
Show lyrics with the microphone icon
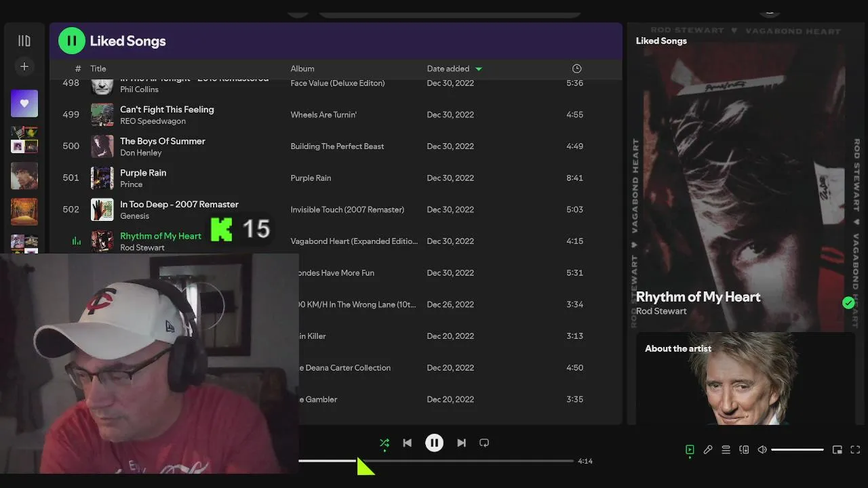(708, 449)
